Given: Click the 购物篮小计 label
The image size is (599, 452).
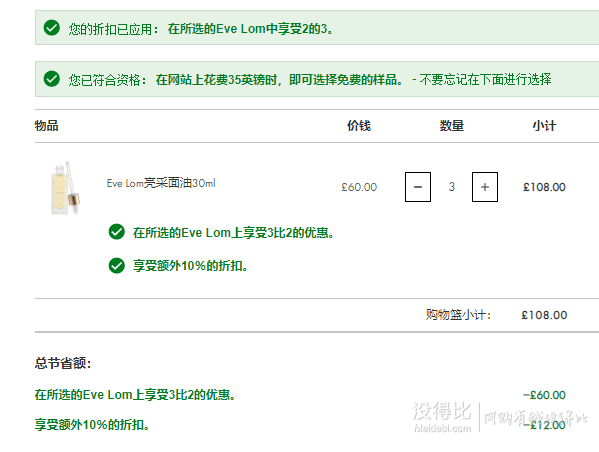Looking at the screenshot, I should click(x=458, y=315).
